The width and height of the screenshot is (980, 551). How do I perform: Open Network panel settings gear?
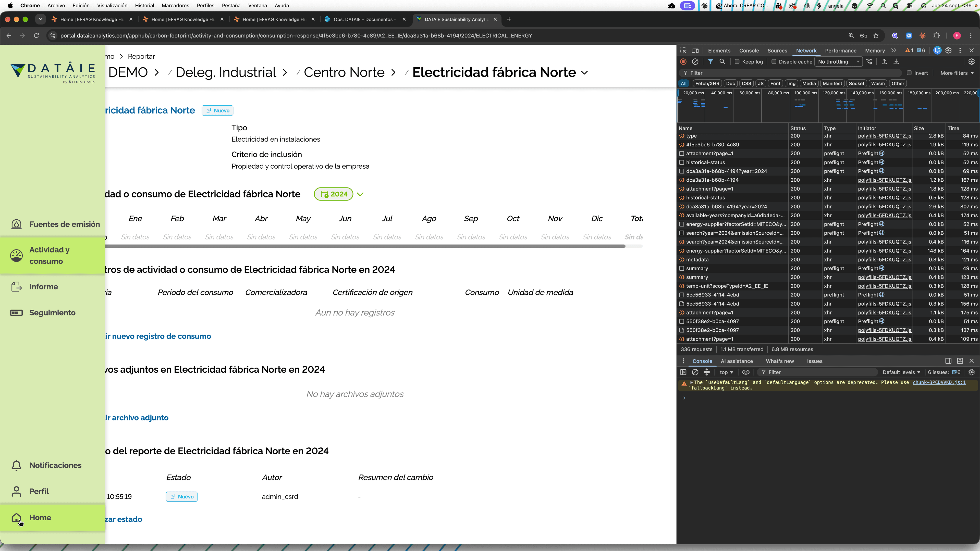(971, 61)
